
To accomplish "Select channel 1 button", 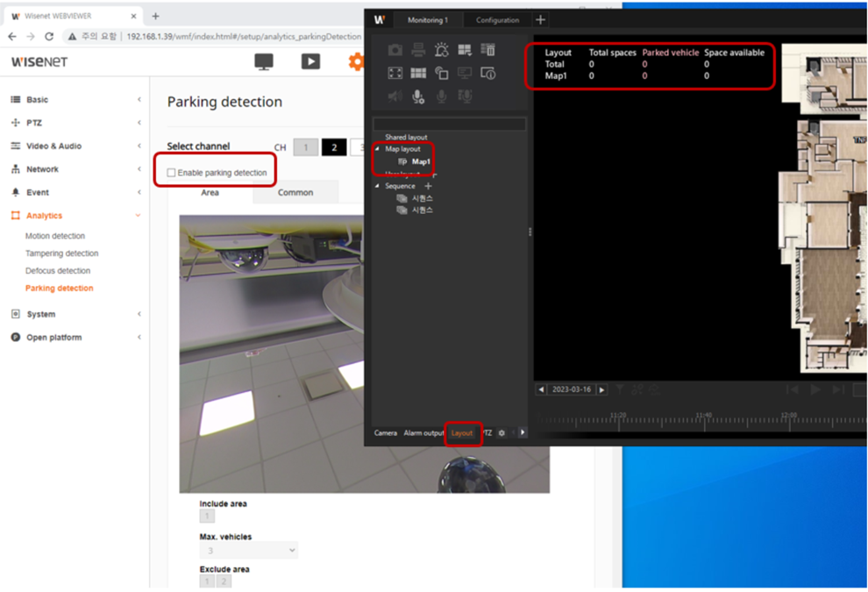I will [305, 147].
